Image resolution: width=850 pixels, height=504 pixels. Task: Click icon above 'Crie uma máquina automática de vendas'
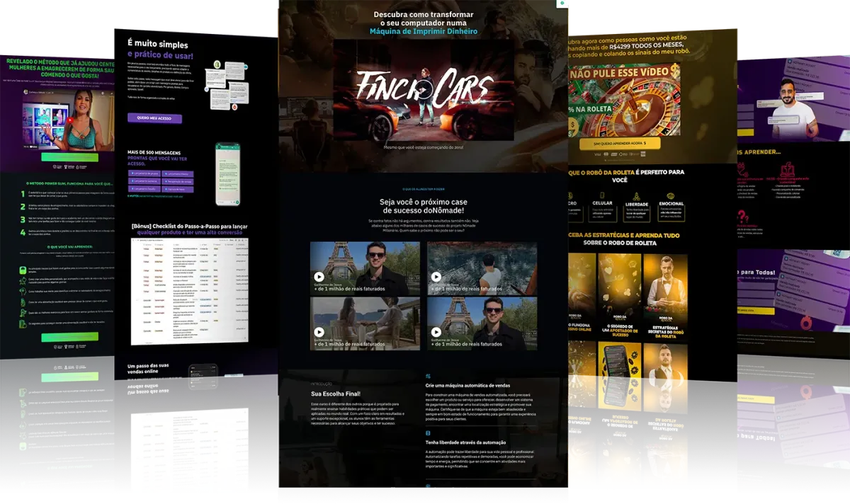428,377
